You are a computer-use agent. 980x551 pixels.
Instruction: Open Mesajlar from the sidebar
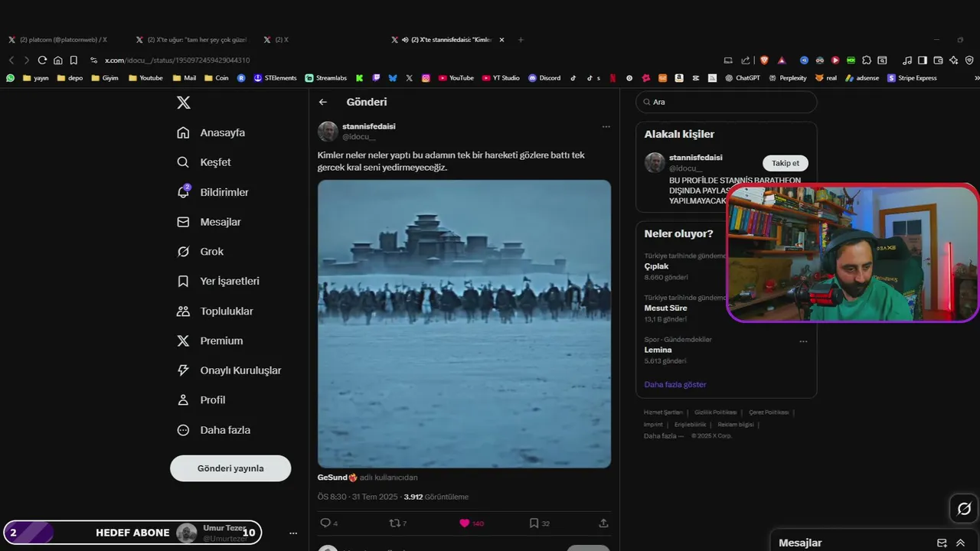click(x=209, y=222)
